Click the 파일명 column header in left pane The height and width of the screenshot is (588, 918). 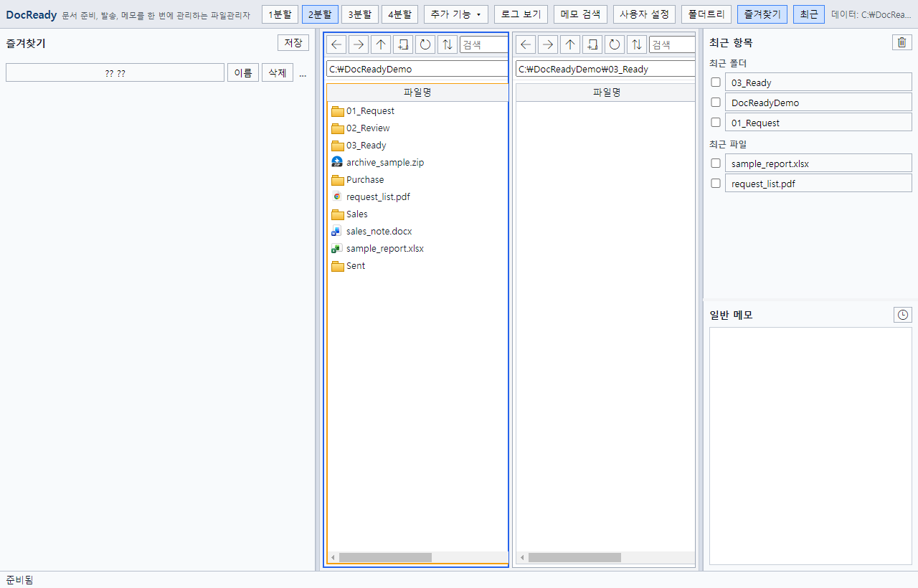click(417, 93)
